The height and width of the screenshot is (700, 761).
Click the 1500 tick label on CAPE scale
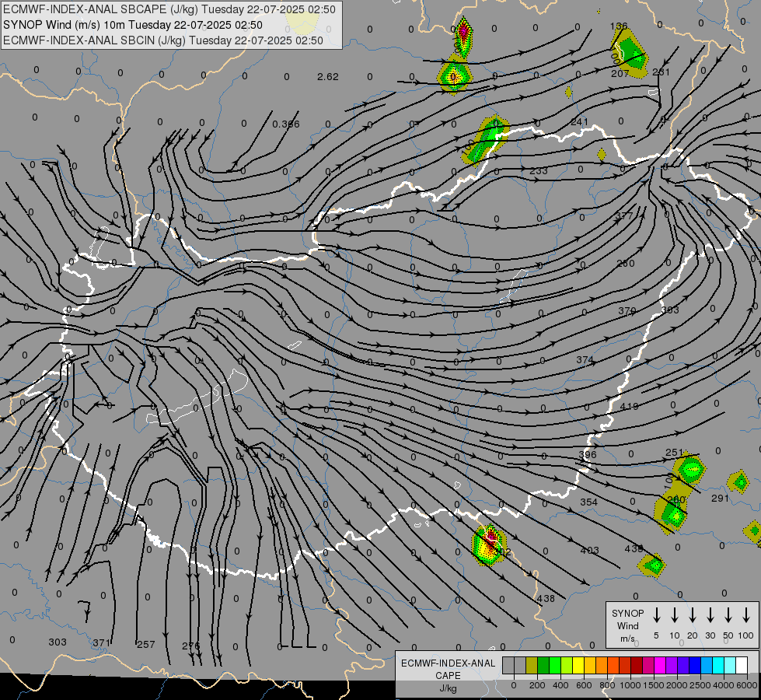click(653, 685)
